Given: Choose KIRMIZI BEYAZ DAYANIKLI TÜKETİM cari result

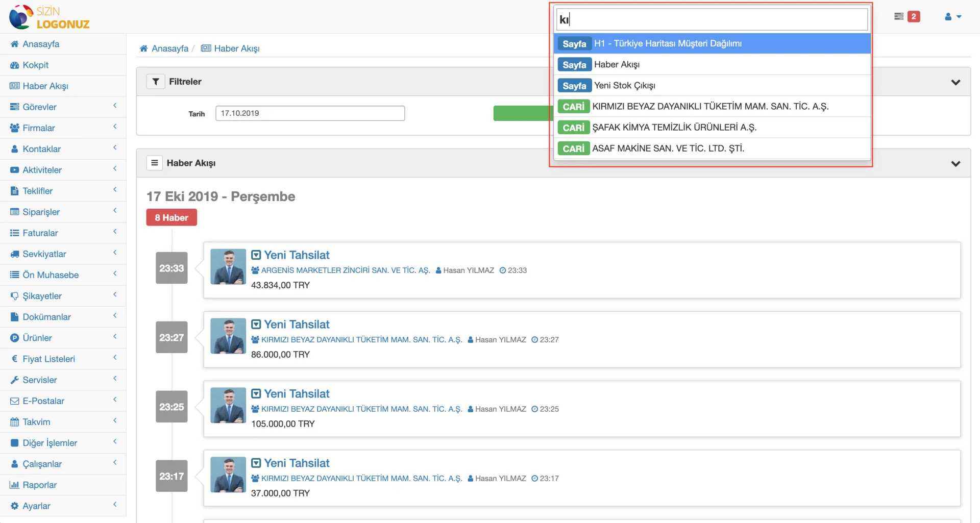Looking at the screenshot, I should [712, 106].
